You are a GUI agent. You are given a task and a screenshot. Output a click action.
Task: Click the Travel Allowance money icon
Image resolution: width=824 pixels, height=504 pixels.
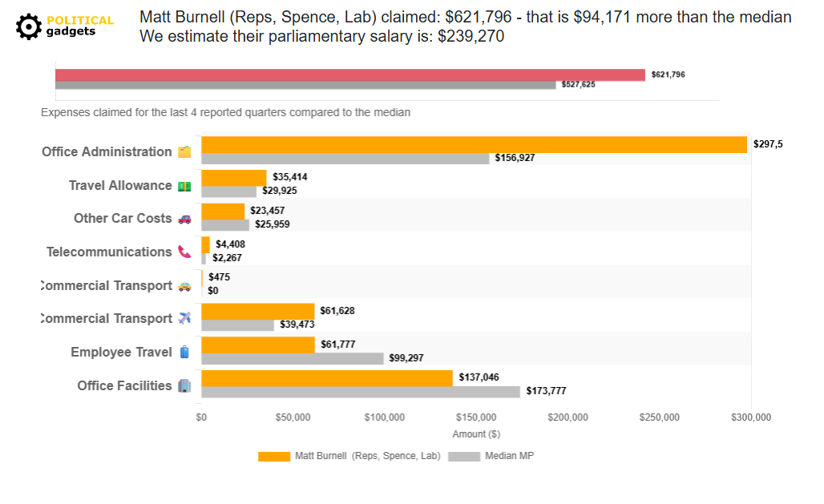(x=184, y=186)
